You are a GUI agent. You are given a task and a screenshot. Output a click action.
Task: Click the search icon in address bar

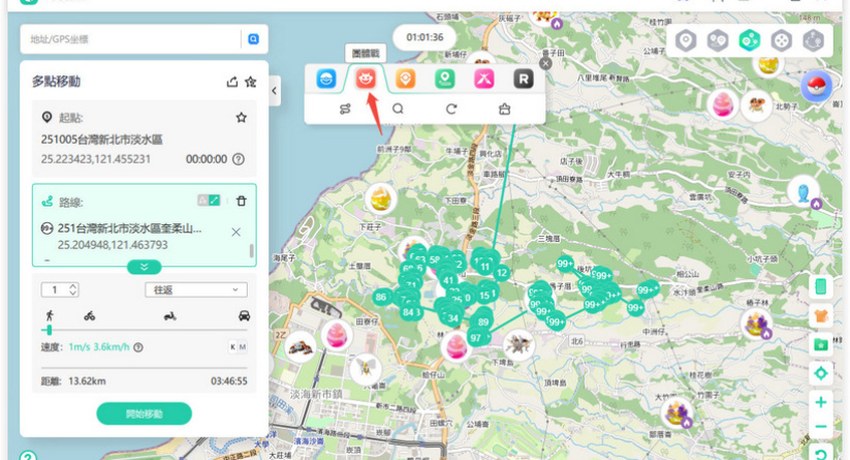tap(253, 39)
